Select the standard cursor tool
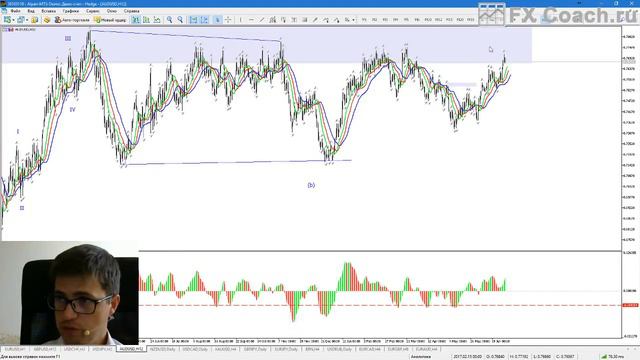640x360 pixels. (218, 20)
